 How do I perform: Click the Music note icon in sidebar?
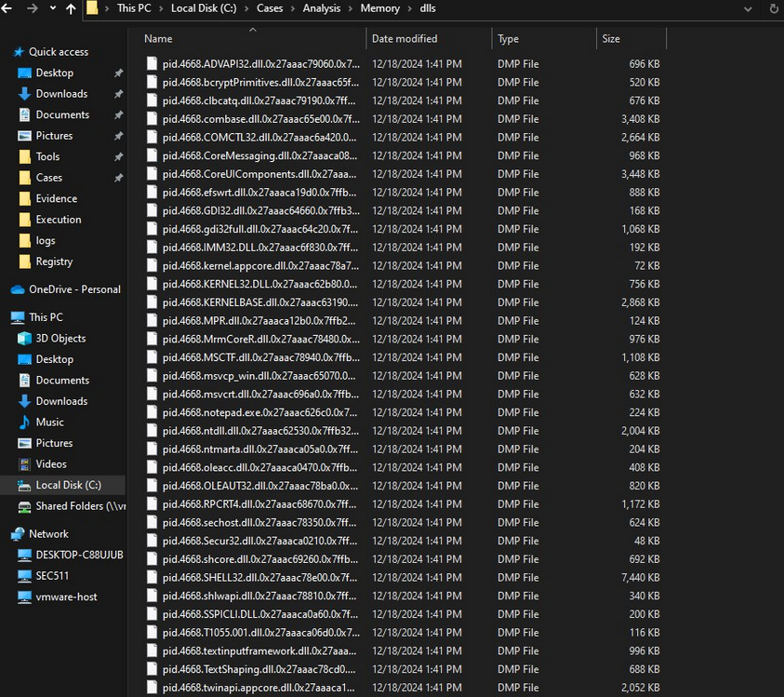pos(24,422)
